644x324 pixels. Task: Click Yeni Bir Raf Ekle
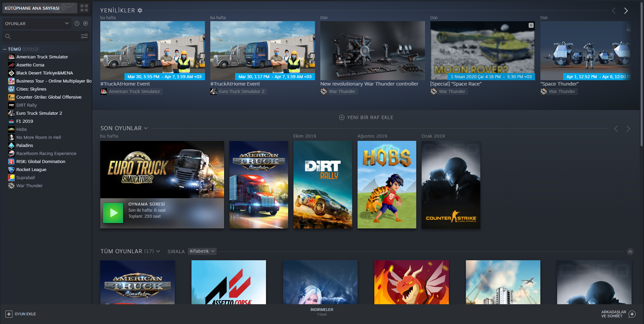(x=366, y=117)
